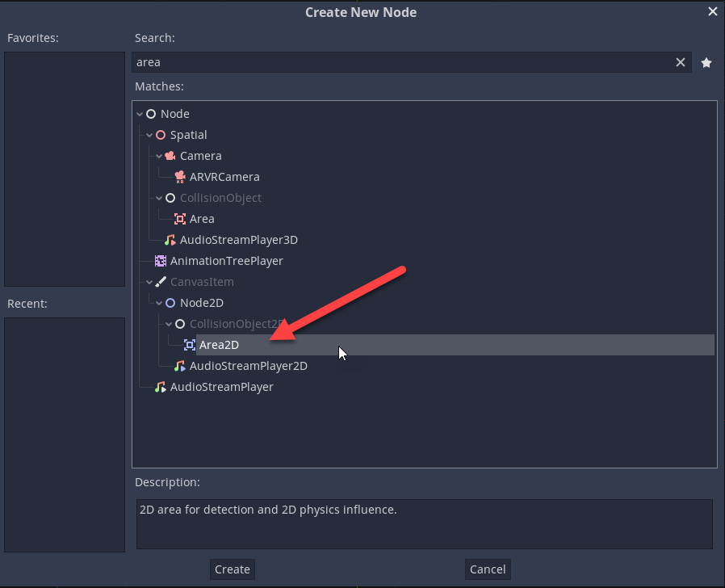Collapse the CollisionObject2D branch arrow
The height and width of the screenshot is (588, 725).
click(169, 324)
